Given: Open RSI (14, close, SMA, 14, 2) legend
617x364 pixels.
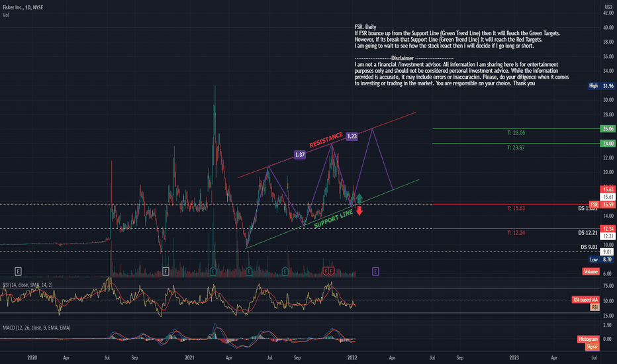Looking at the screenshot, I should tap(28, 285).
